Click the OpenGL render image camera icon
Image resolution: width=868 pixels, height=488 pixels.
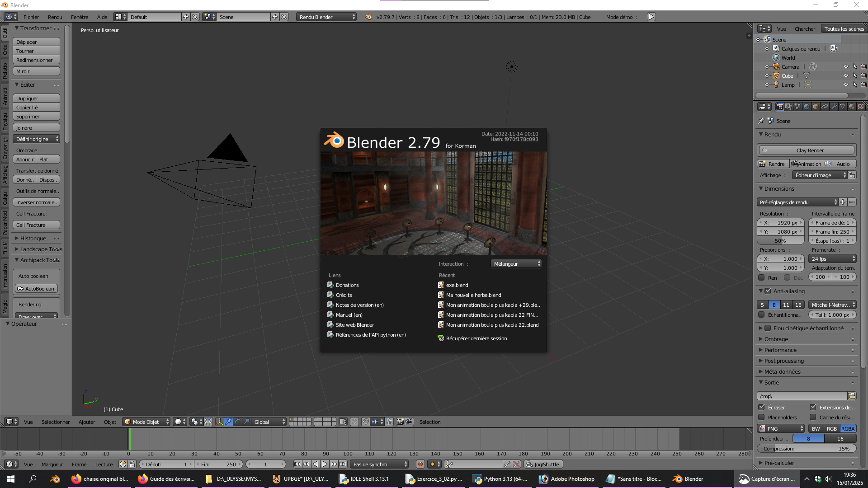pyautogui.click(x=400, y=422)
